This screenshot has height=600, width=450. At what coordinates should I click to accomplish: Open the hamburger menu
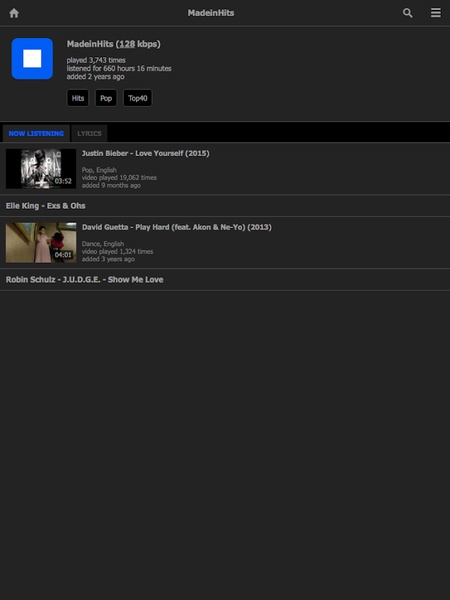pos(435,13)
